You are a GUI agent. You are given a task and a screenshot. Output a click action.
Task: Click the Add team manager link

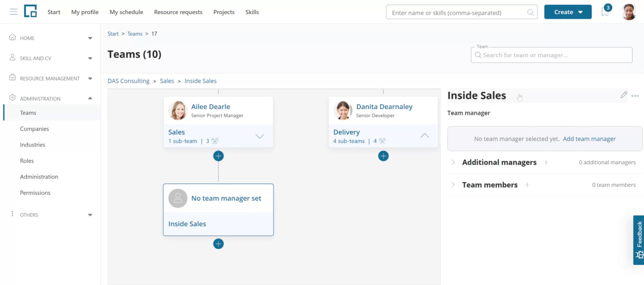(589, 139)
